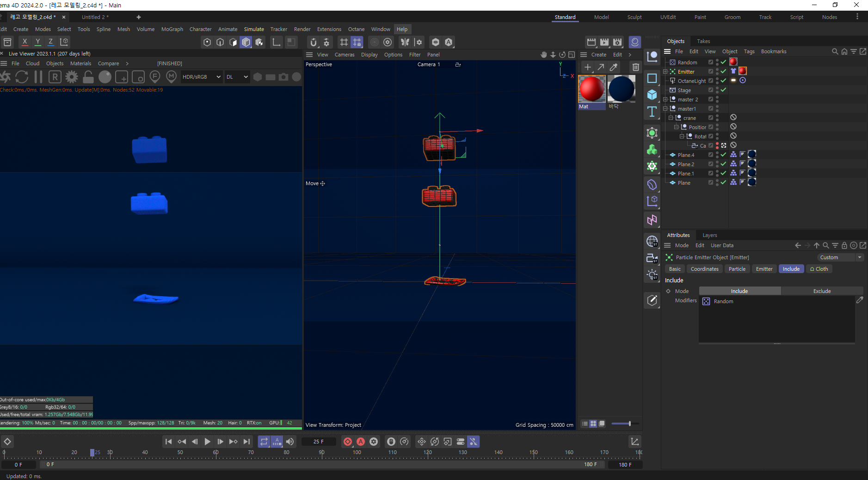This screenshot has height=480, width=868.
Task: Pause Live Viewer rendering
Action: [x=38, y=77]
